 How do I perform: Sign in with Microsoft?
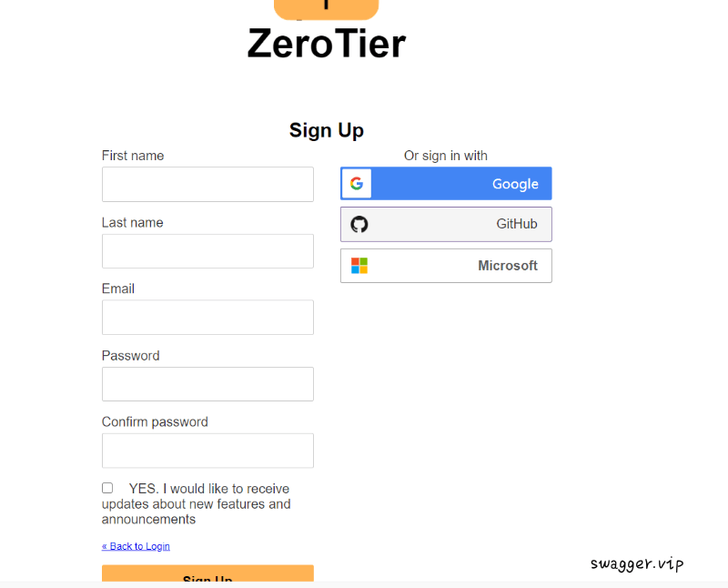pos(446,265)
